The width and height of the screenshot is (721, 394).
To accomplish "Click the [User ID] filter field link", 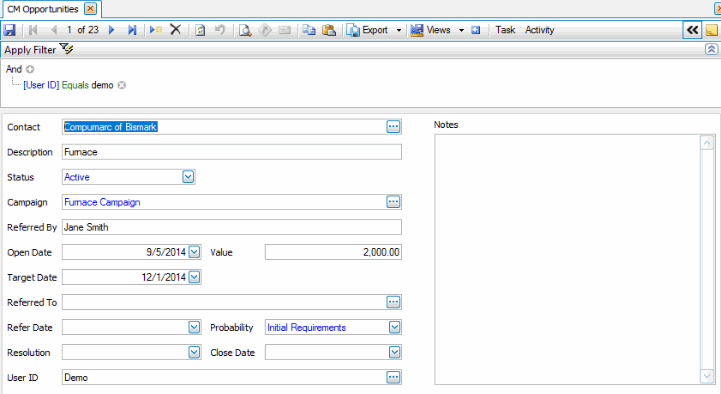I will pyautogui.click(x=41, y=85).
